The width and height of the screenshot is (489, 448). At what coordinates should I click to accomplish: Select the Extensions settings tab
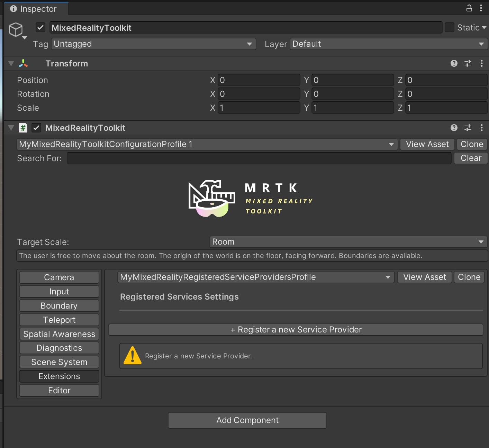(59, 376)
